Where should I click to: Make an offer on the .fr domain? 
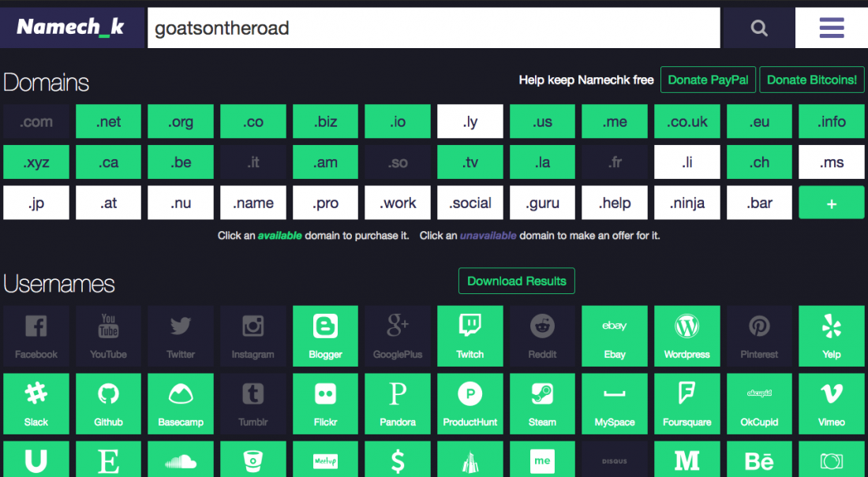coord(615,162)
